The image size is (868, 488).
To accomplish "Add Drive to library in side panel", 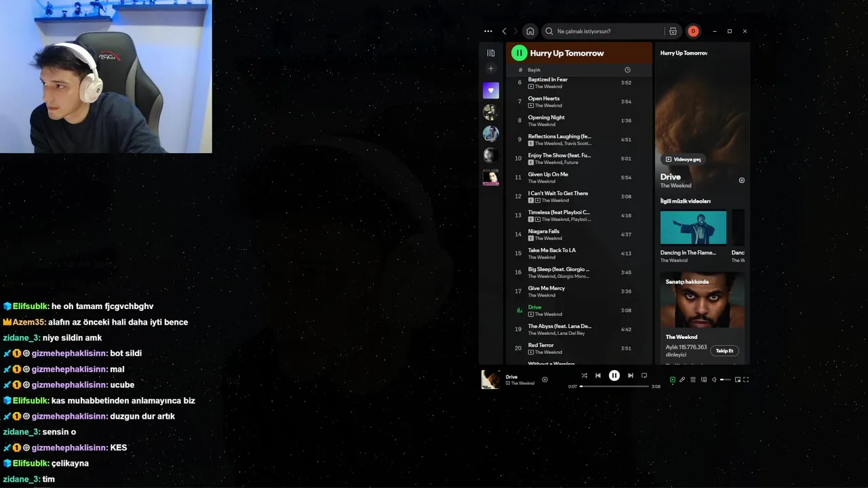I will pos(741,180).
